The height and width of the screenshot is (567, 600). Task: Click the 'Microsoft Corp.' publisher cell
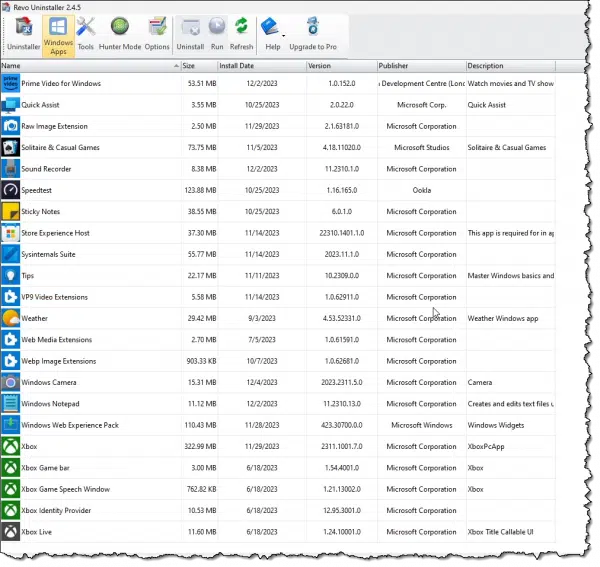(x=422, y=105)
